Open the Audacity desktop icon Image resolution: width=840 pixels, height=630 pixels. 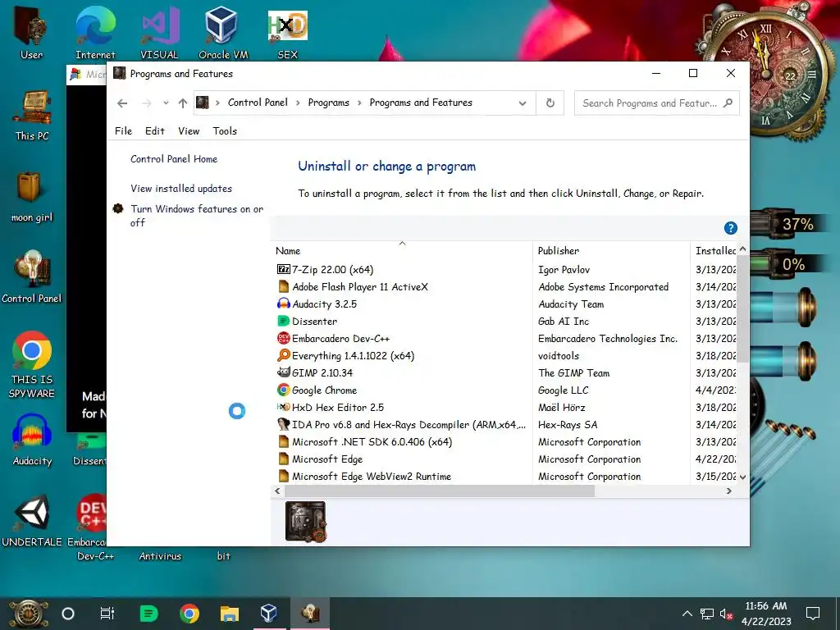pos(32,440)
